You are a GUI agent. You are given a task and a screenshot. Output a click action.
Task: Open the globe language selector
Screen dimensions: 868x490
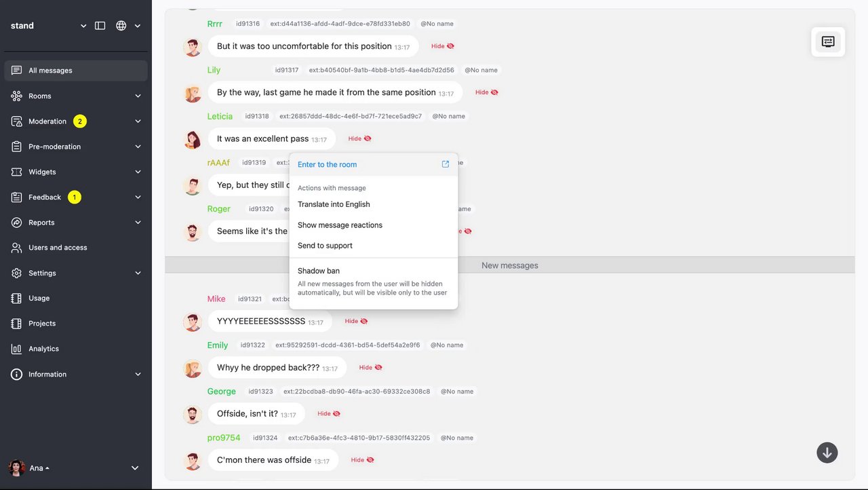(128, 26)
